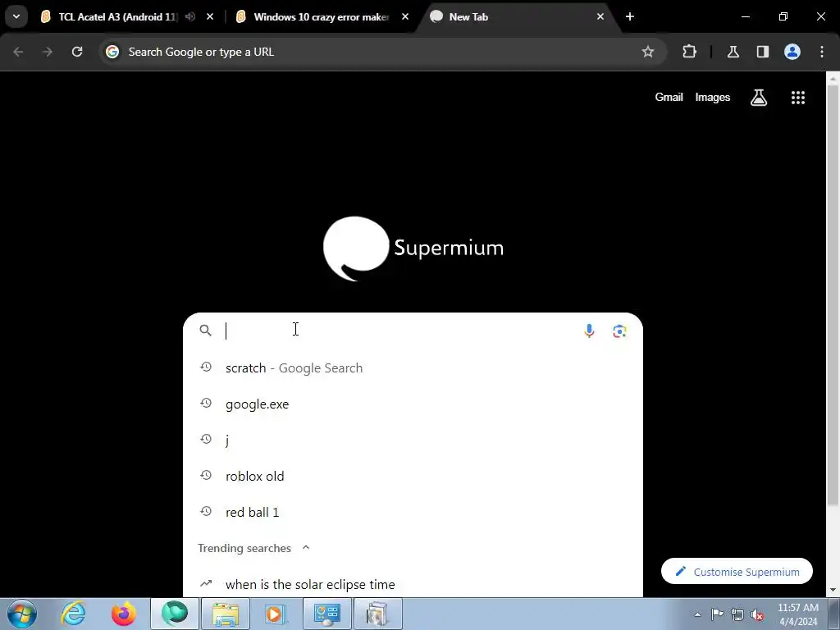Mute the TCL Acatel A3 tab audio
Image resolution: width=840 pixels, height=630 pixels.
point(190,17)
